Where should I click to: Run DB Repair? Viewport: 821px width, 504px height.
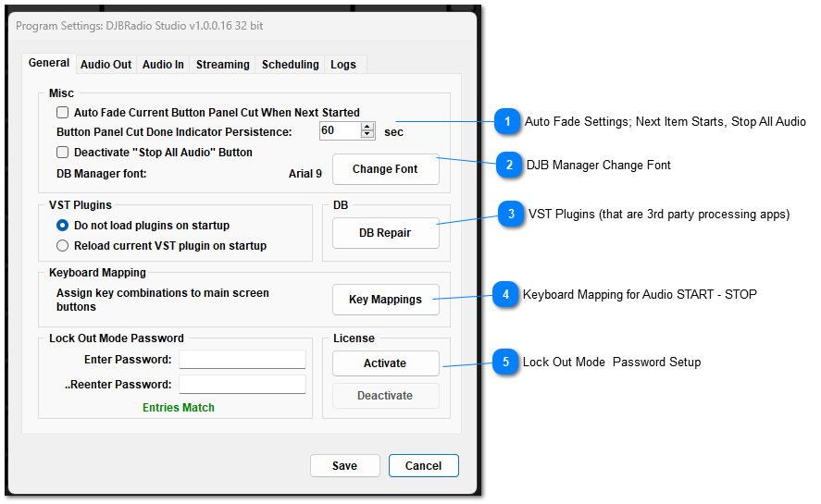coord(385,233)
